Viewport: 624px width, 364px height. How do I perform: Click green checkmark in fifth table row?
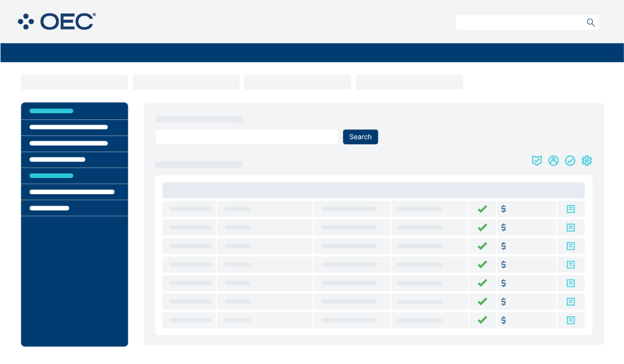[x=482, y=283]
